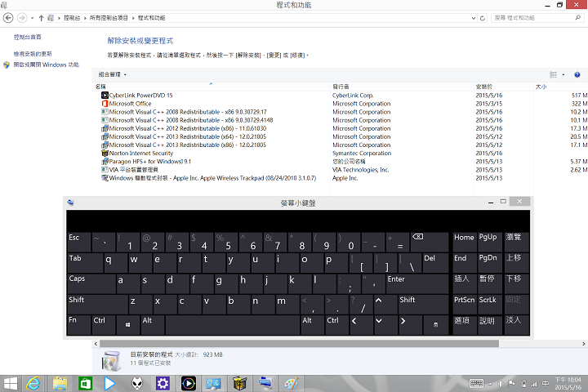Viewport: 588px width, 392px height.
Task: Toggle Fn key on on-screen keyboard
Action: tap(79, 325)
